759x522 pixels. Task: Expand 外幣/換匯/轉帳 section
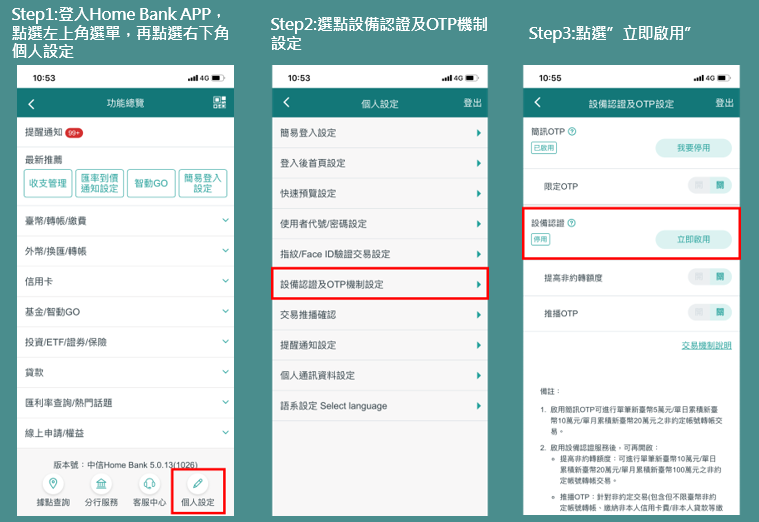click(x=125, y=251)
